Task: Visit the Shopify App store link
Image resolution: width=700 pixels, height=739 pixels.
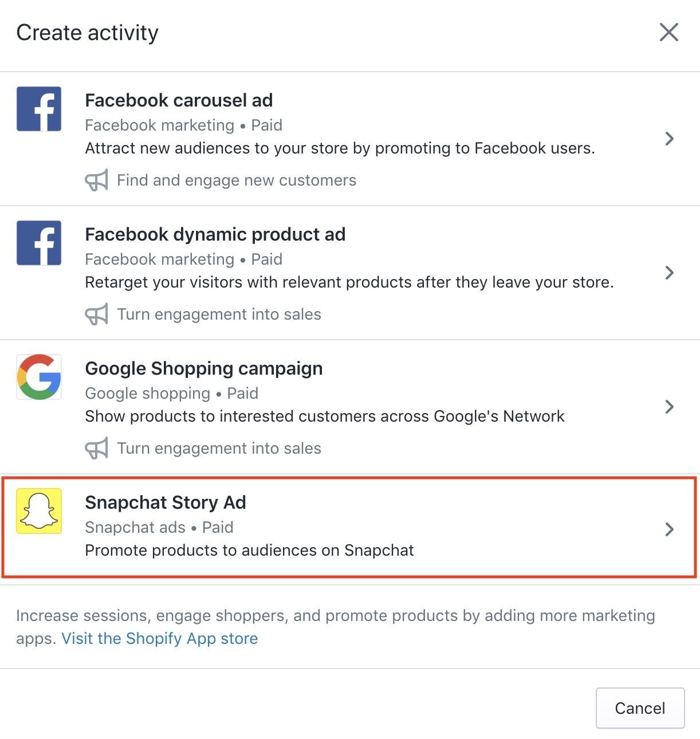Action: click(160, 638)
